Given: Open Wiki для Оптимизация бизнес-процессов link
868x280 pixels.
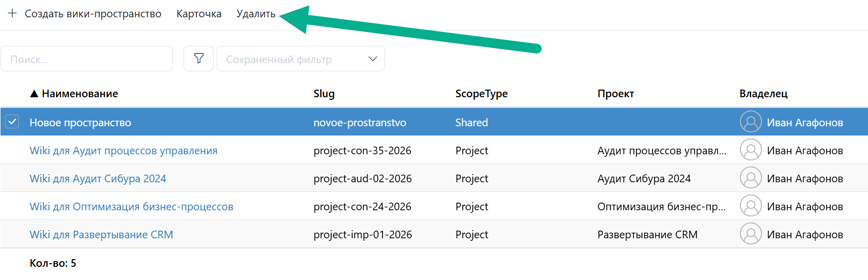Looking at the screenshot, I should pos(131,207).
